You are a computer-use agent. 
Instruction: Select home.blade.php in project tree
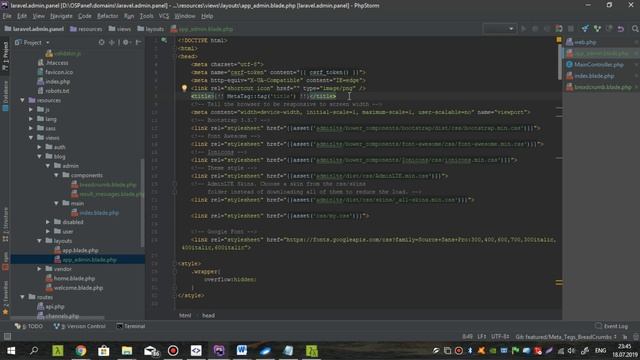pyautogui.click(x=70, y=278)
